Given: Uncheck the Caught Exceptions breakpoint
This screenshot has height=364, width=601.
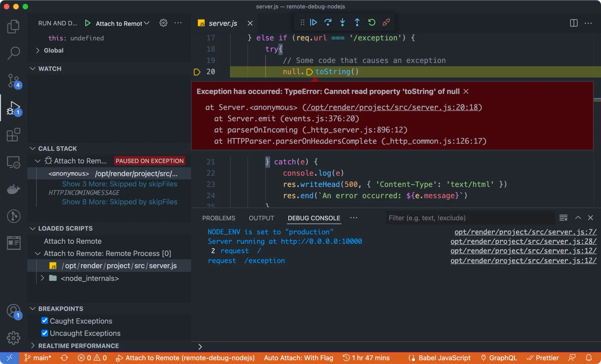Looking at the screenshot, I should [44, 320].
